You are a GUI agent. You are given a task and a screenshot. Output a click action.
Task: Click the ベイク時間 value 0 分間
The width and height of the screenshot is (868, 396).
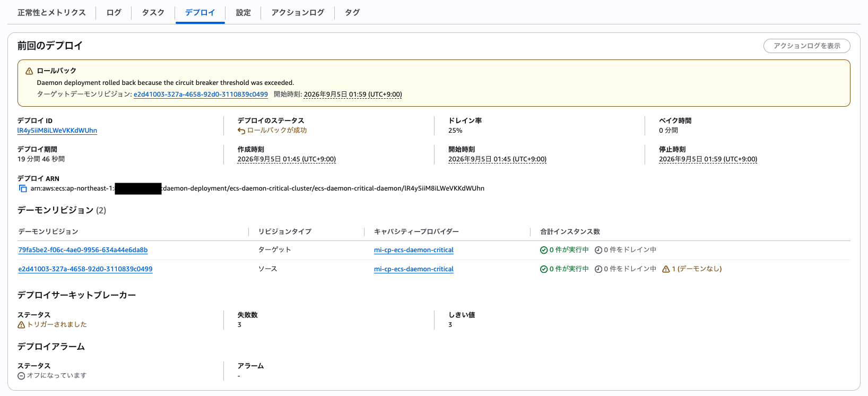[x=669, y=131]
